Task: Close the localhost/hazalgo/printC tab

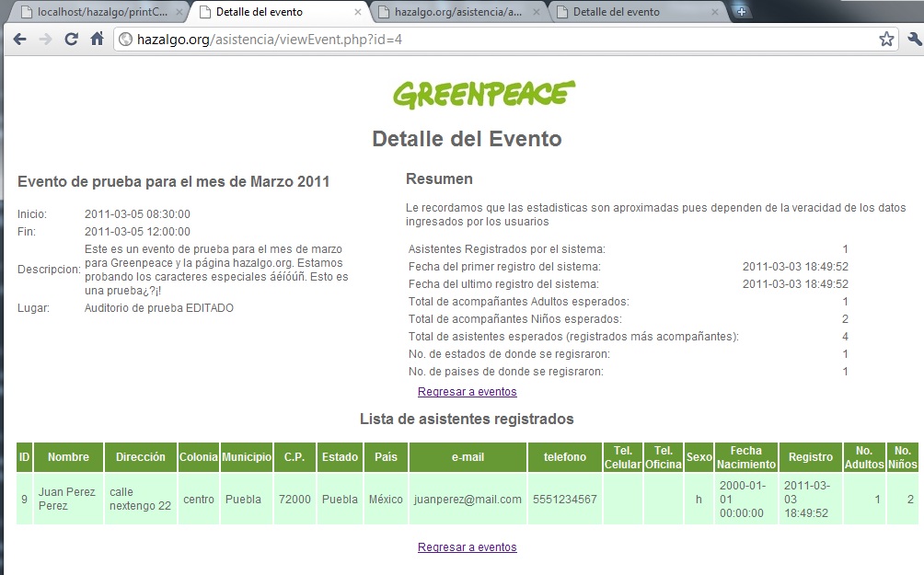Action: [179, 13]
